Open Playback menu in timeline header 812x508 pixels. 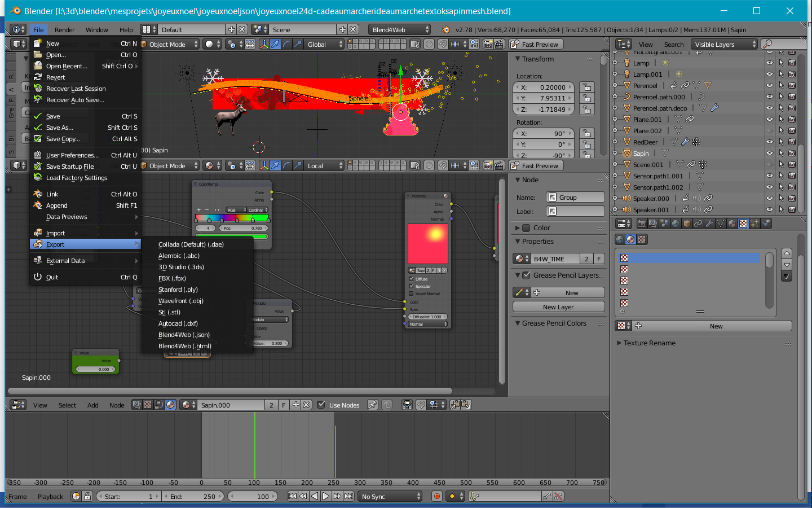tap(50, 497)
